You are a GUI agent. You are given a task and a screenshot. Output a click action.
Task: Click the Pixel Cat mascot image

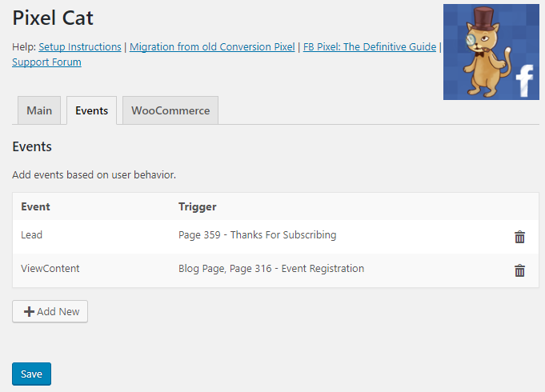491,52
